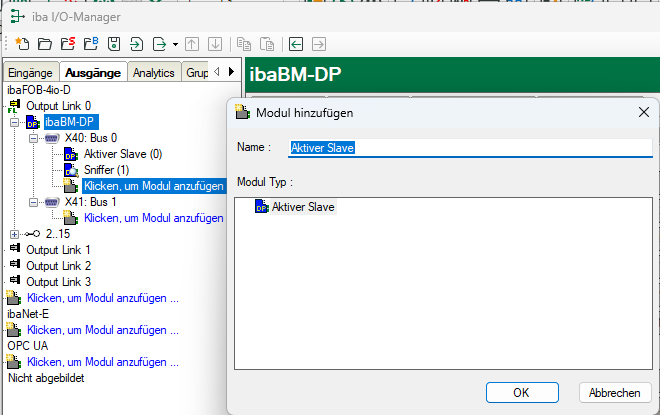The height and width of the screenshot is (415, 660).
Task: Click the folder icon with blue B
Action: coord(90,44)
